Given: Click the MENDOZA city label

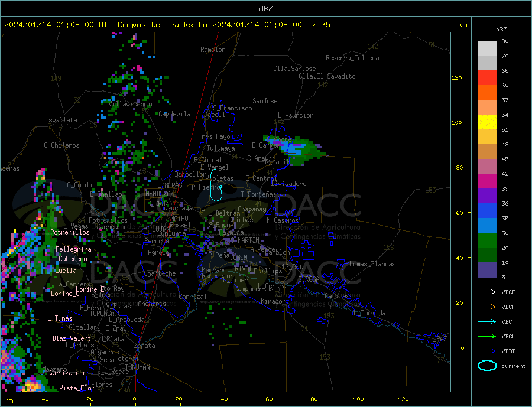Looking at the screenshot, I should pos(158,194).
